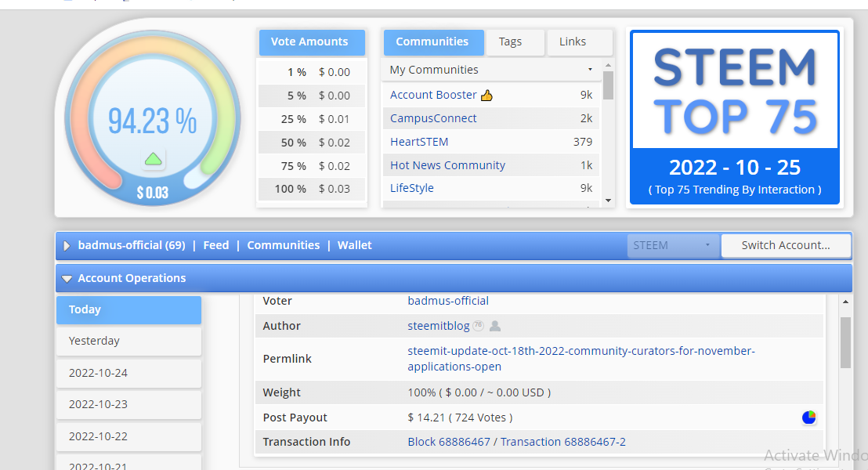Open the Feed link
868x470 pixels.
click(216, 245)
